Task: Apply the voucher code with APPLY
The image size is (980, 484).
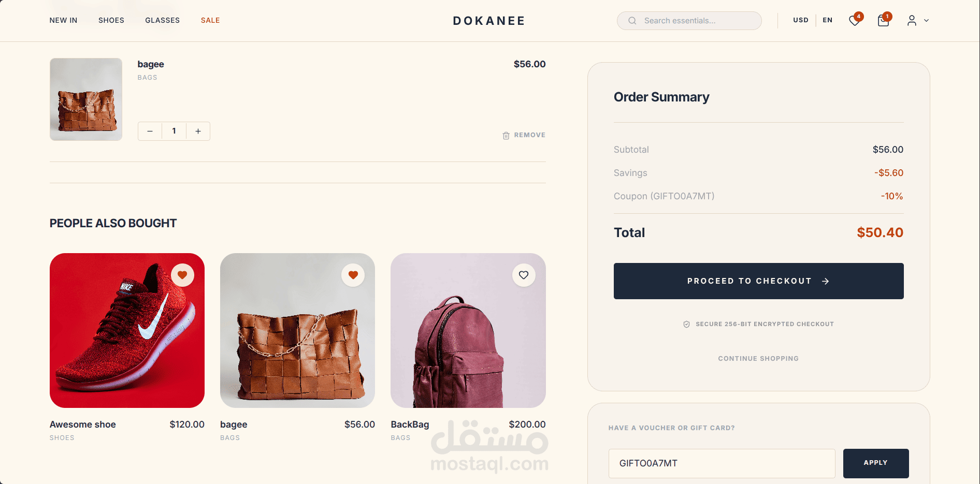Action: click(x=876, y=463)
